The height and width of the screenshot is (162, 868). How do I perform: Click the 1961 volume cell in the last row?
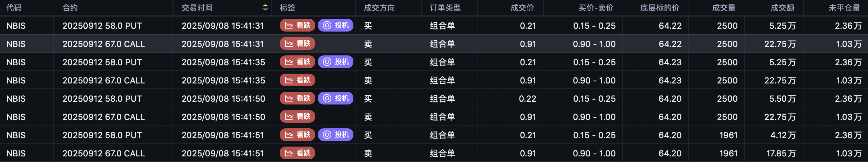pyautogui.click(x=728, y=153)
